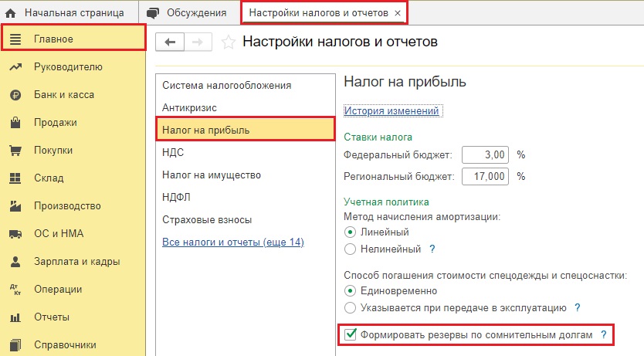The height and width of the screenshot is (356, 644).
Task: Open help for Указывается при передаче в эксплуатацию
Action: click(578, 307)
